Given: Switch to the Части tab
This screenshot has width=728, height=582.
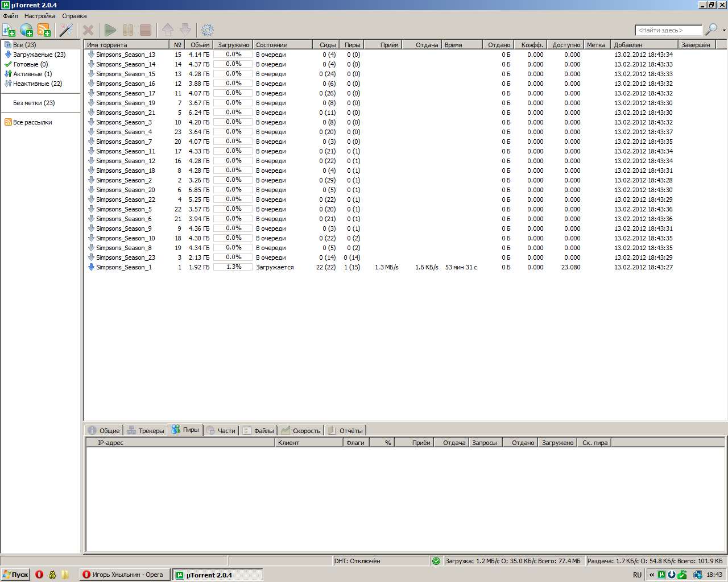Looking at the screenshot, I should pyautogui.click(x=221, y=431).
